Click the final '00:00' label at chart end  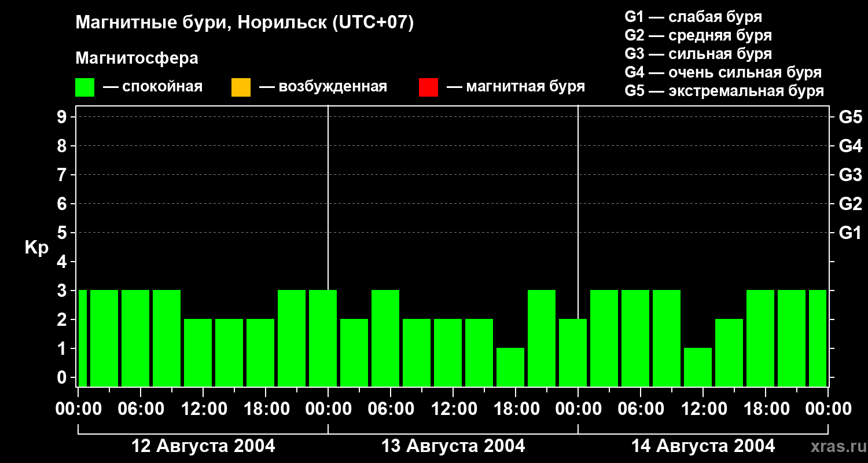click(x=828, y=409)
